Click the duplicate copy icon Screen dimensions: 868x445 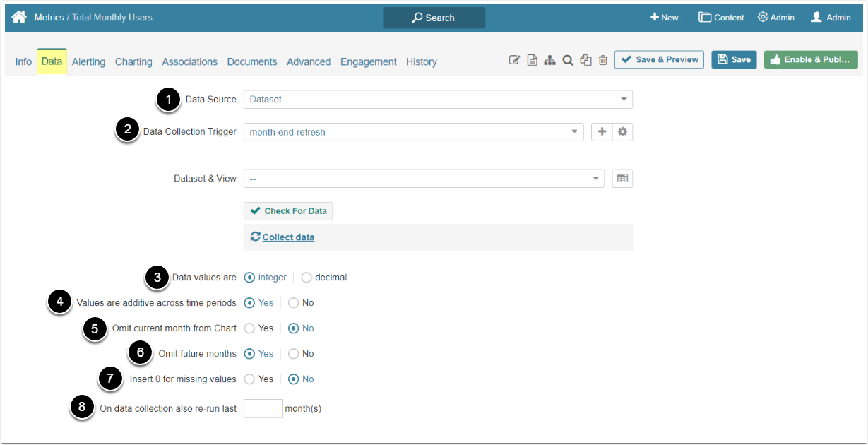point(585,61)
